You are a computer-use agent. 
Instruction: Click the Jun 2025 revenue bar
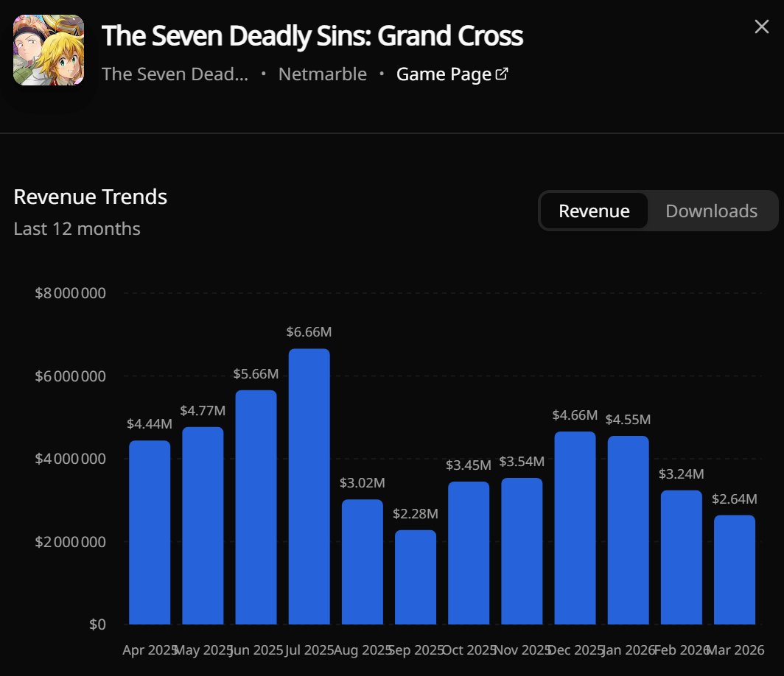click(256, 507)
